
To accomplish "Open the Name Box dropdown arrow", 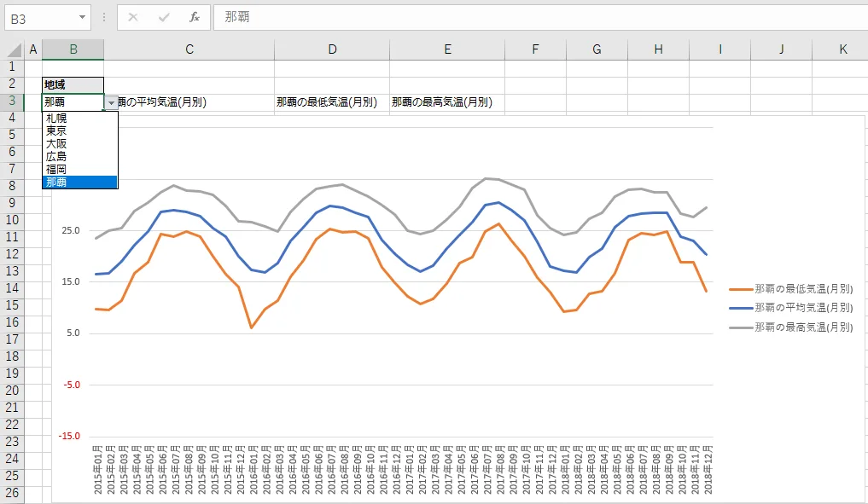I will coord(82,17).
